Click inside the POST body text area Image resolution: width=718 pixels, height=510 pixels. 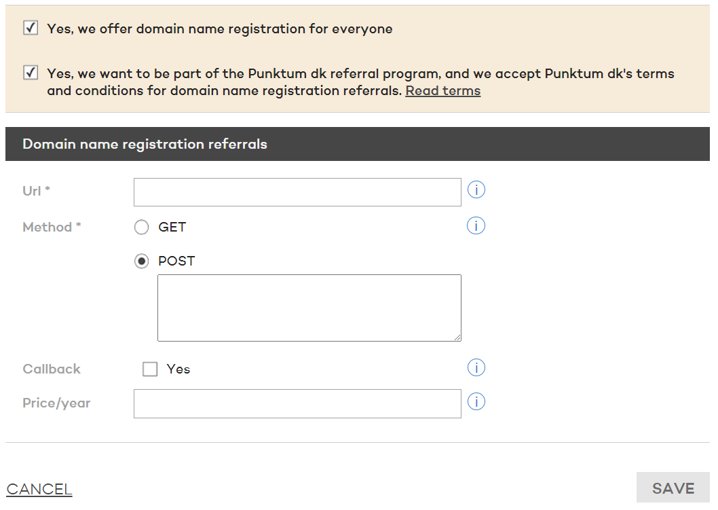click(308, 308)
